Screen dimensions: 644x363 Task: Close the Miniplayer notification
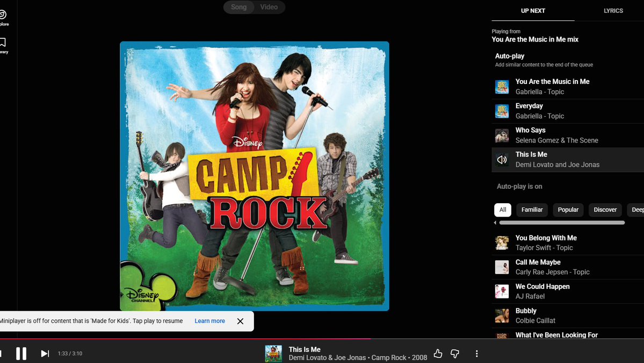(x=240, y=321)
